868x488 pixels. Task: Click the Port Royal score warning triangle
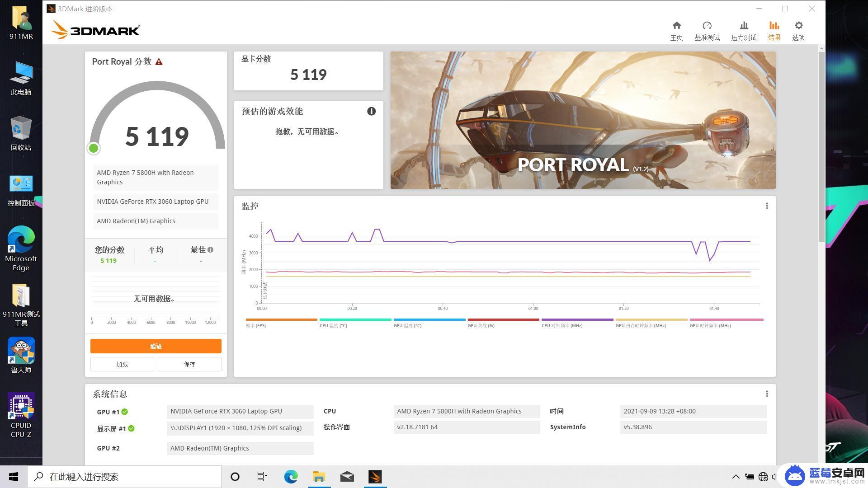[x=159, y=62]
